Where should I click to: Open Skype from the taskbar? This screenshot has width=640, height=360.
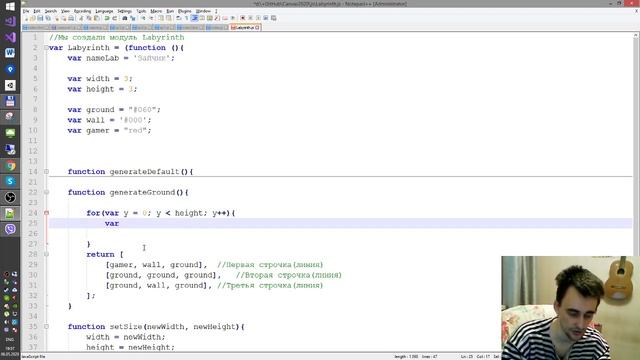tap(10, 181)
